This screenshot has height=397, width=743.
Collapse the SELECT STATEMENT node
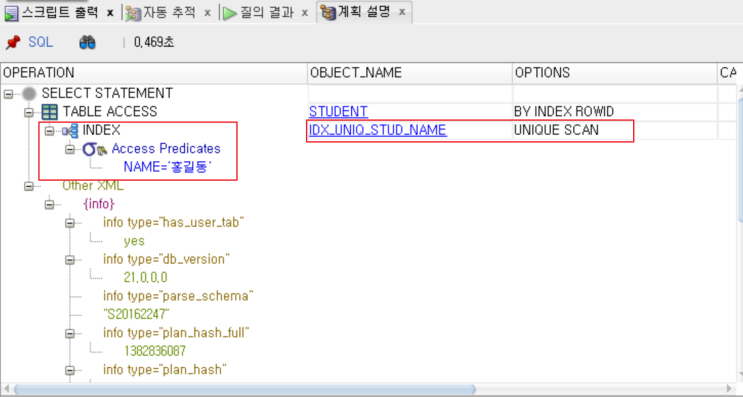coord(9,94)
